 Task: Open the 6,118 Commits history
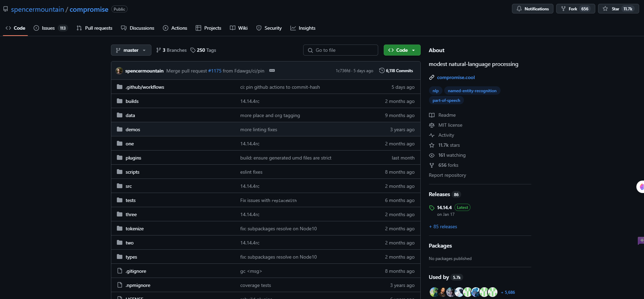coord(396,70)
